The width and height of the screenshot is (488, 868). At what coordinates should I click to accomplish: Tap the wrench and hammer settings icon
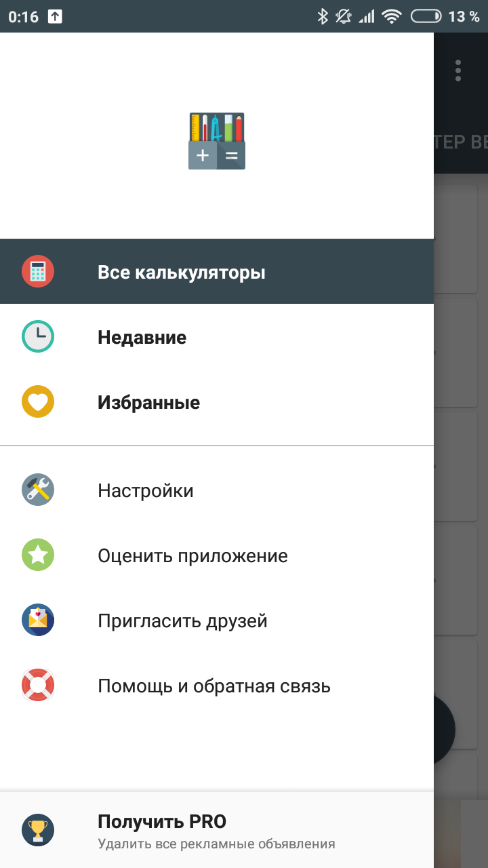[x=38, y=490]
